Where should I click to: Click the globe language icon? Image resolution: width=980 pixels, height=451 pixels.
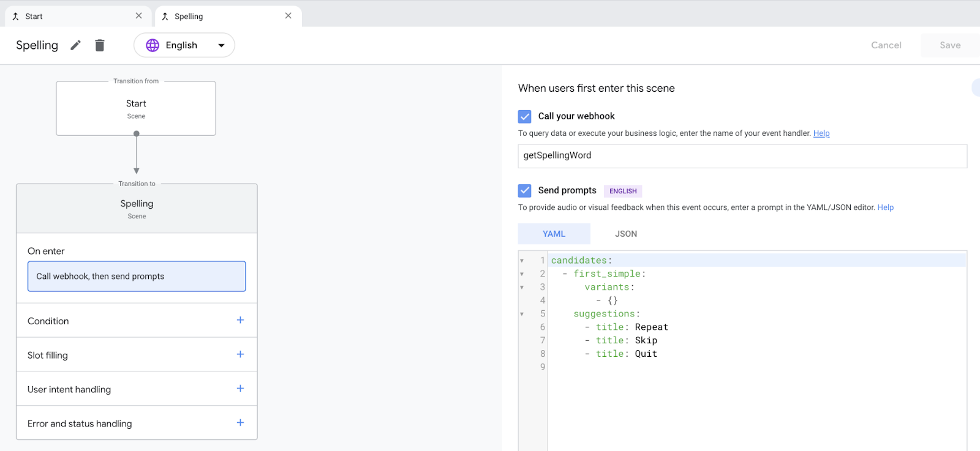click(153, 45)
